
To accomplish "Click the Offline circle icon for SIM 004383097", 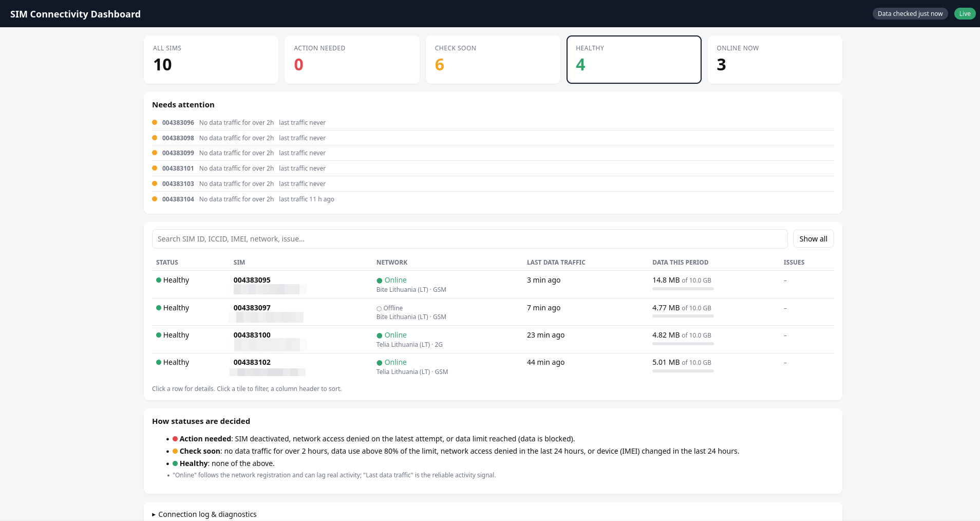I will 379,309.
